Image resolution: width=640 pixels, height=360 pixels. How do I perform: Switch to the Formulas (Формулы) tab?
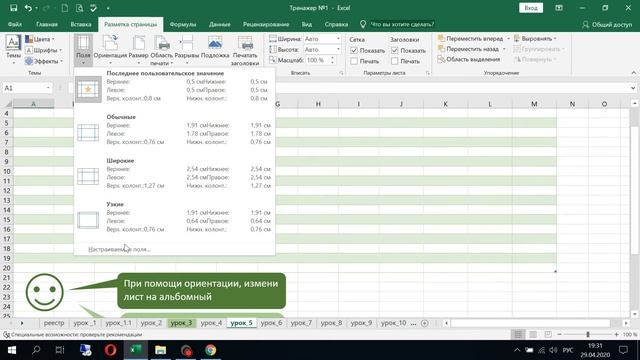183,24
